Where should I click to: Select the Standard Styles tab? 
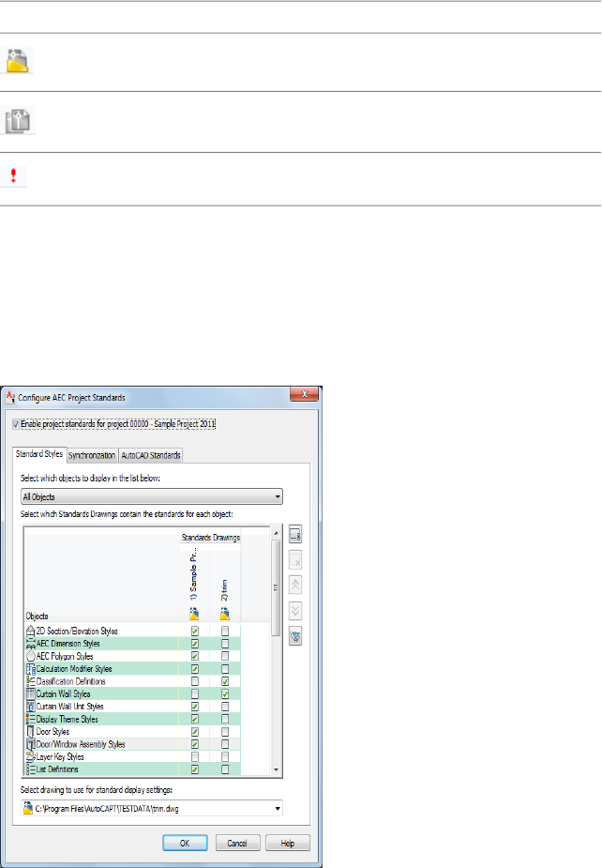click(39, 454)
